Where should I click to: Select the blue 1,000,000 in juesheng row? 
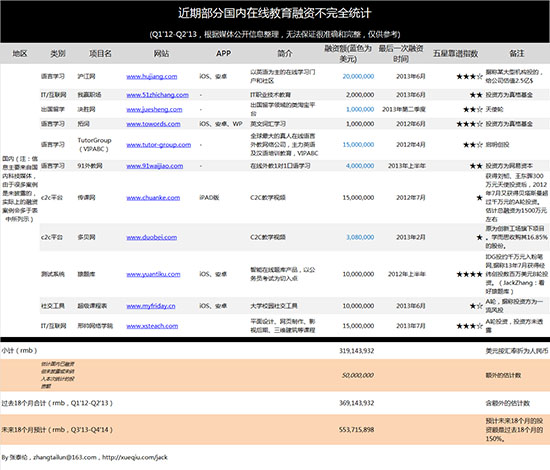click(360, 109)
